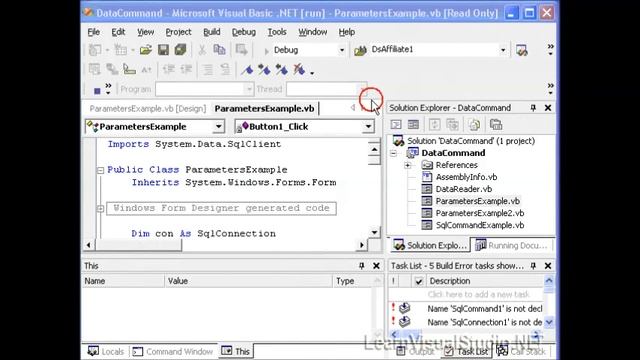Image resolution: width=640 pixels, height=360 pixels.
Task: Click the Increase Indent toolbar icon
Action: click(186, 70)
